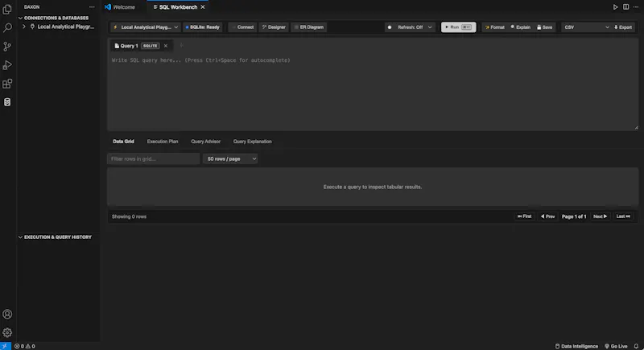Screen dimensions: 644x350
Task: Open the Extensions view
Action: coord(7,84)
